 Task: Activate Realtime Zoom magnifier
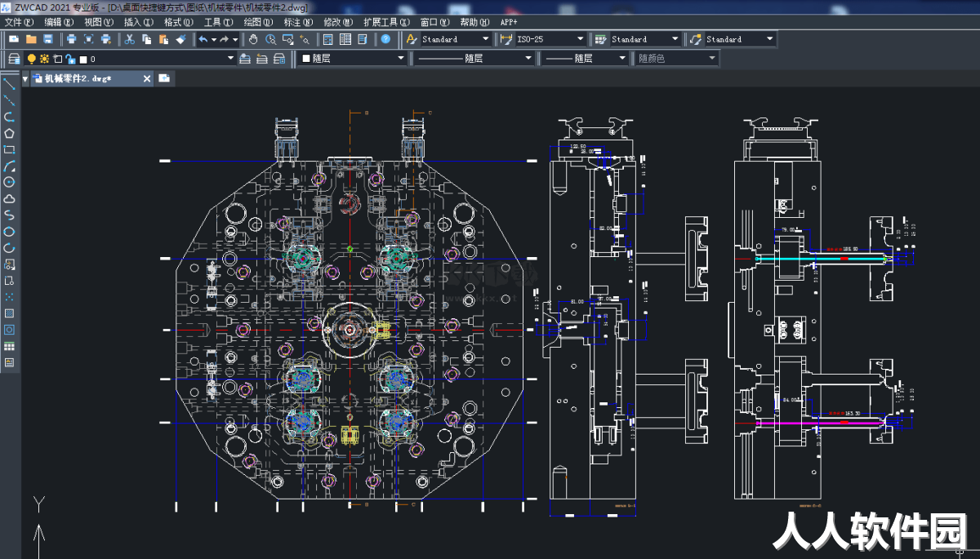pyautogui.click(x=270, y=39)
